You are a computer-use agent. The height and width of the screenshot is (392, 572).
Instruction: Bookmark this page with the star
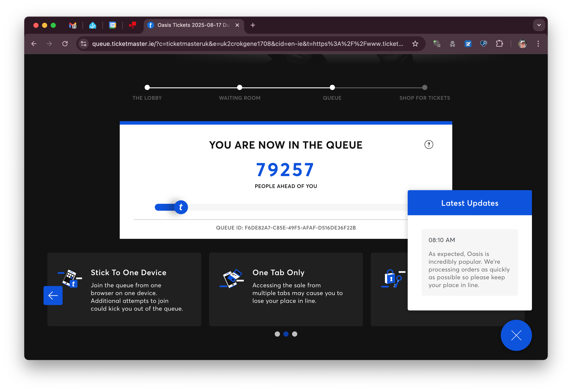click(x=415, y=44)
